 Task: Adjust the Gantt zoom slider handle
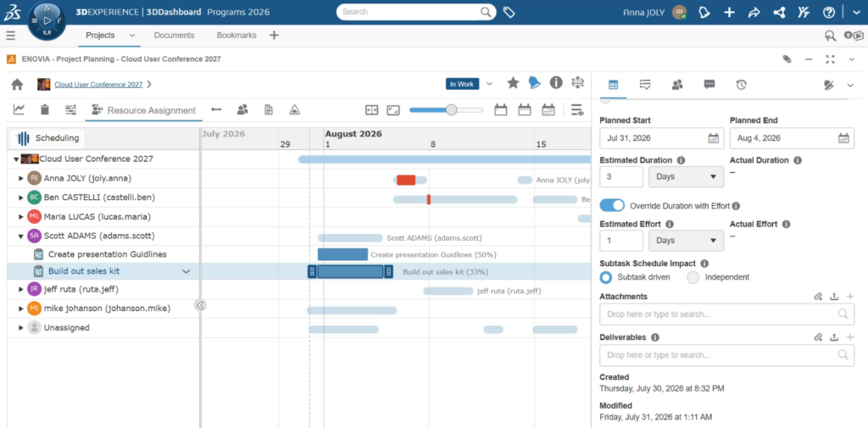[x=452, y=110]
